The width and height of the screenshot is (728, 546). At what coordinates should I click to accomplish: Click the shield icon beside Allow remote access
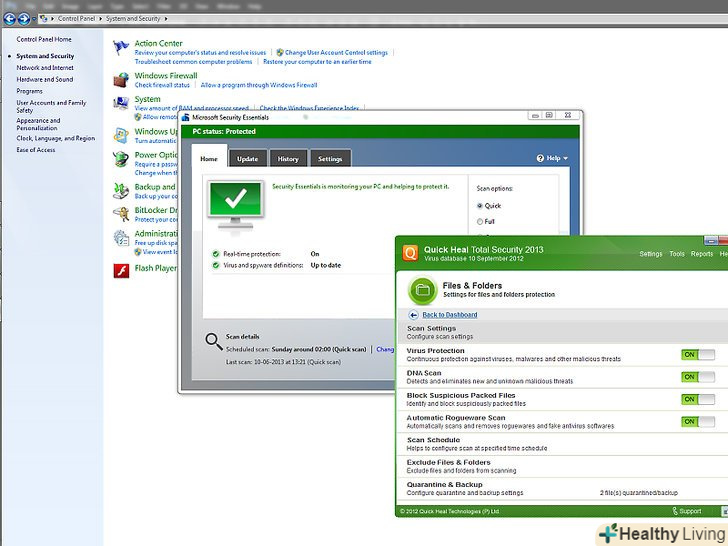pos(138,117)
